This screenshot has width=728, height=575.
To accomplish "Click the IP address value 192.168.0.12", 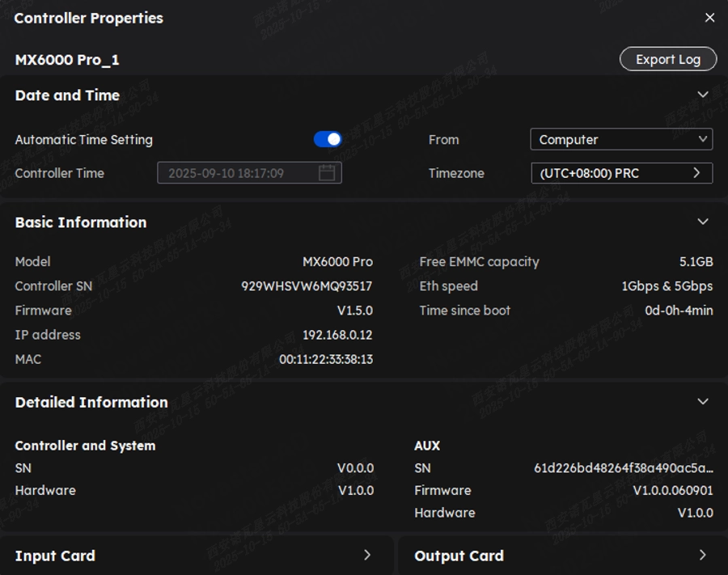I will pyautogui.click(x=337, y=335).
